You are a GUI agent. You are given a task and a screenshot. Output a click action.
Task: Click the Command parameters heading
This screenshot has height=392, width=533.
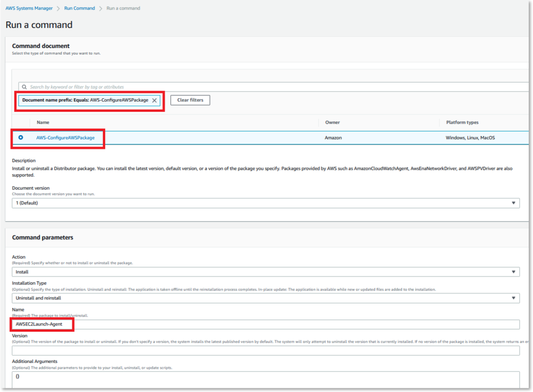43,237
